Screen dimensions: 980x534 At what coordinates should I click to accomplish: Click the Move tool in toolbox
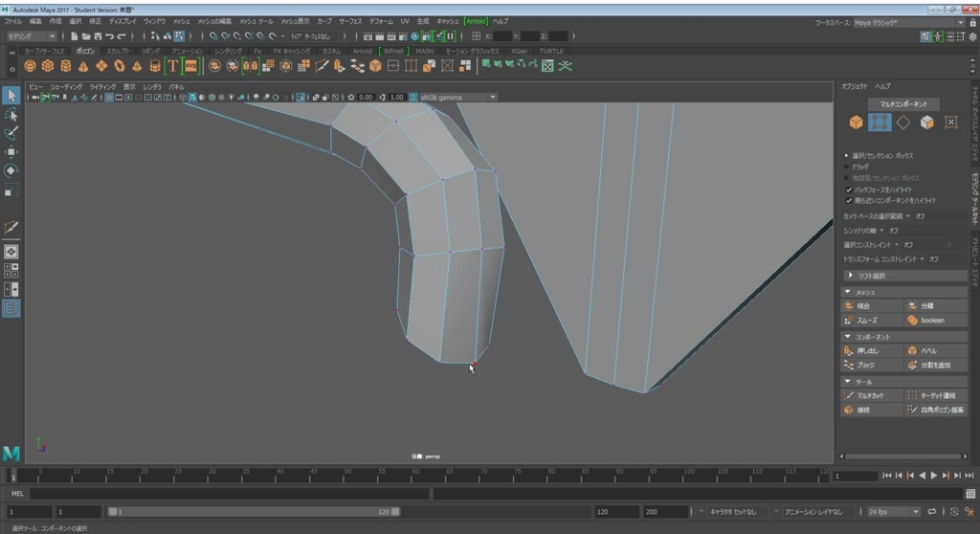(x=11, y=152)
